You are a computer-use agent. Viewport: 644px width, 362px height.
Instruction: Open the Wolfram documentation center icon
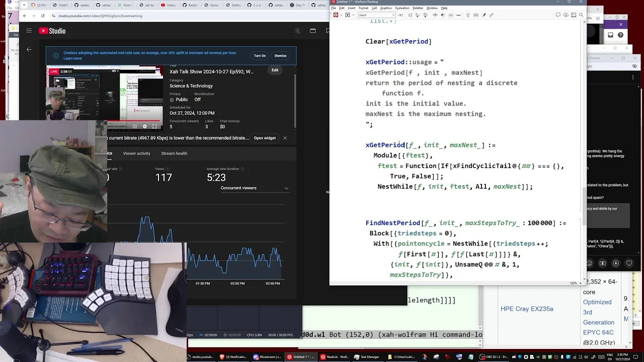point(574,15)
